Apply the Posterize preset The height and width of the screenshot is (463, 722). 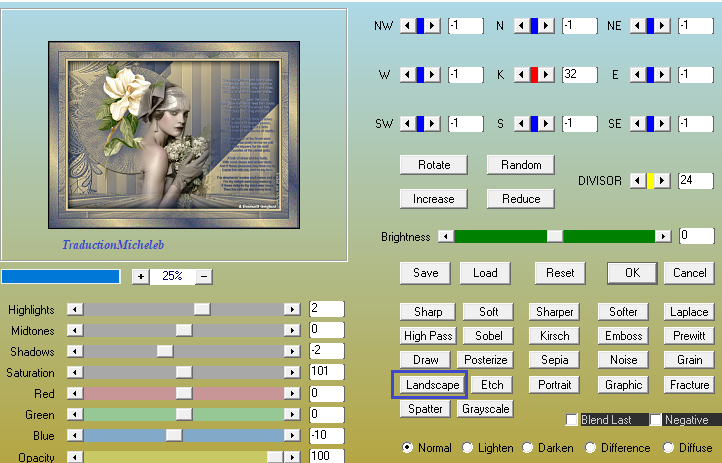coord(485,360)
